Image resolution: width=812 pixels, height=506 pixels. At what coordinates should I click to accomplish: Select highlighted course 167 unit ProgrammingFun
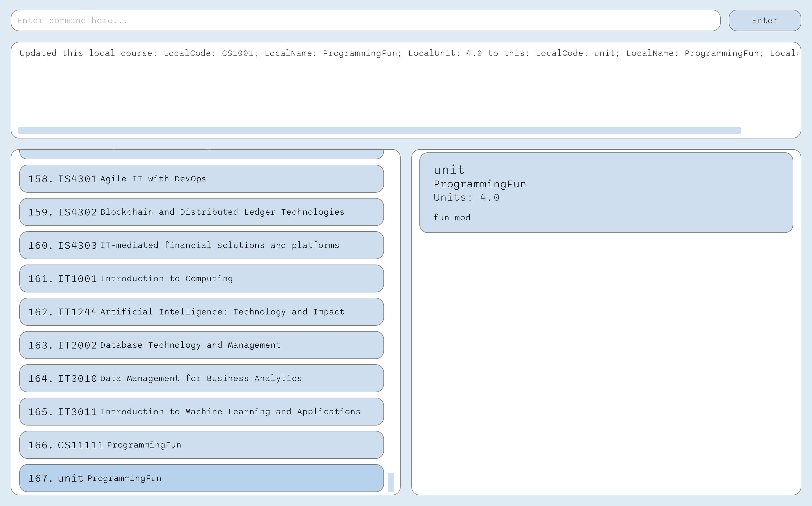(201, 478)
